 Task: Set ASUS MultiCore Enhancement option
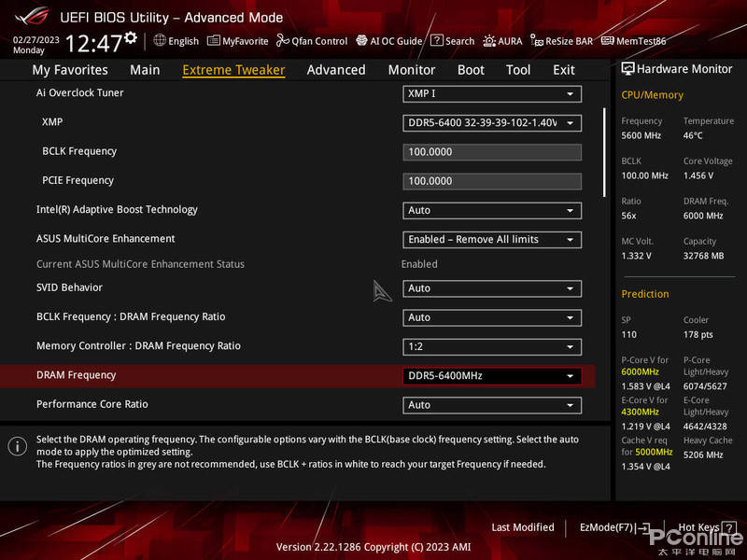492,239
